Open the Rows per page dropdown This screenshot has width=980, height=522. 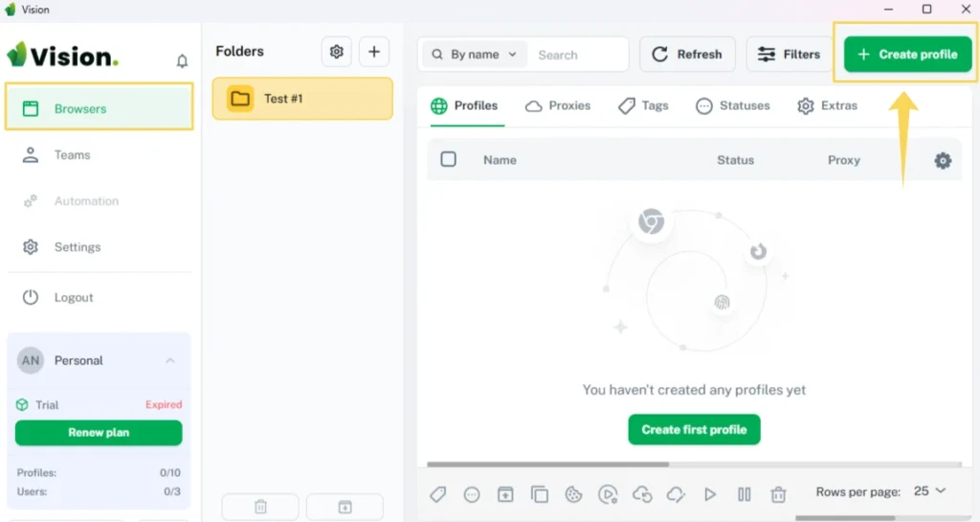coord(929,491)
